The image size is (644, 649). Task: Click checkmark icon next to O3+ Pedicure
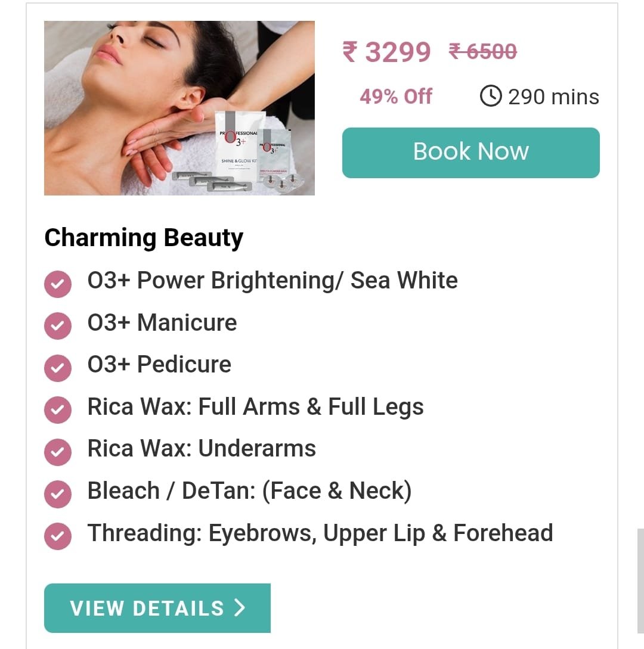tap(58, 368)
